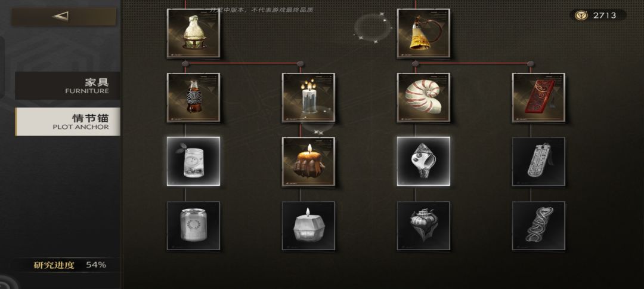The height and width of the screenshot is (289, 644).
Task: Open the white sack-shaped item card
Action: coord(193,33)
